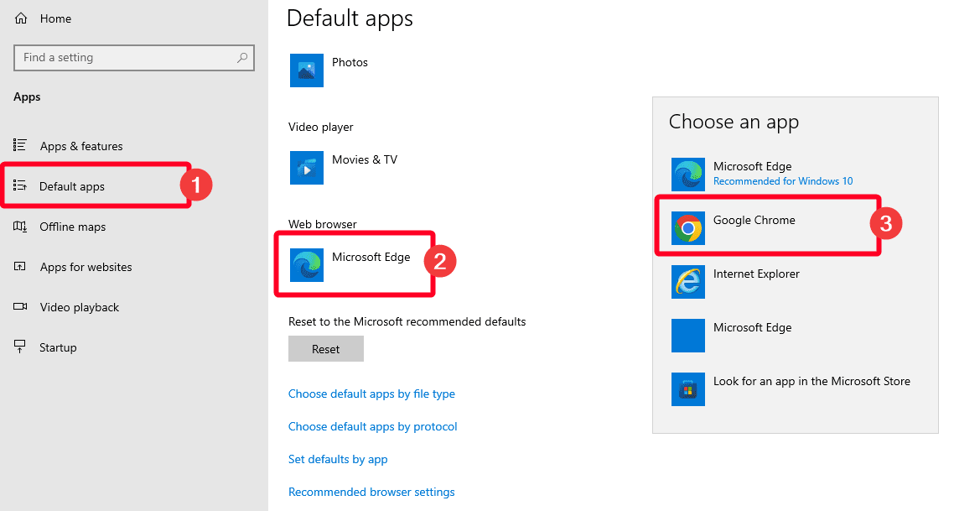The height and width of the screenshot is (511, 980).
Task: Open Choose default apps by file type
Action: point(371,394)
